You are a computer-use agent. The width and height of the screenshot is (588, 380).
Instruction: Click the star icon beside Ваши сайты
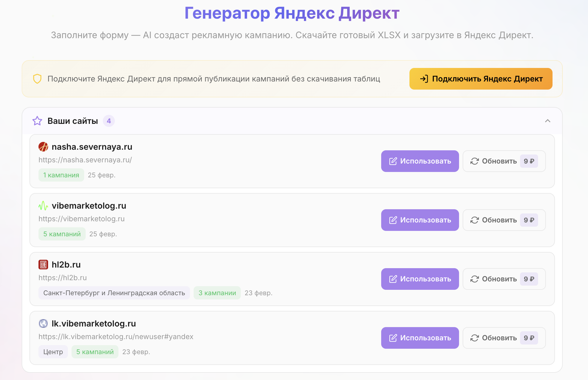point(37,121)
